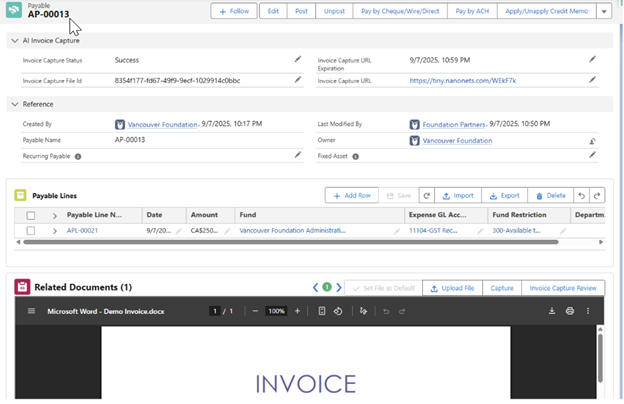Click the print icon in document viewer
This screenshot has width=624, height=404.
[x=570, y=311]
